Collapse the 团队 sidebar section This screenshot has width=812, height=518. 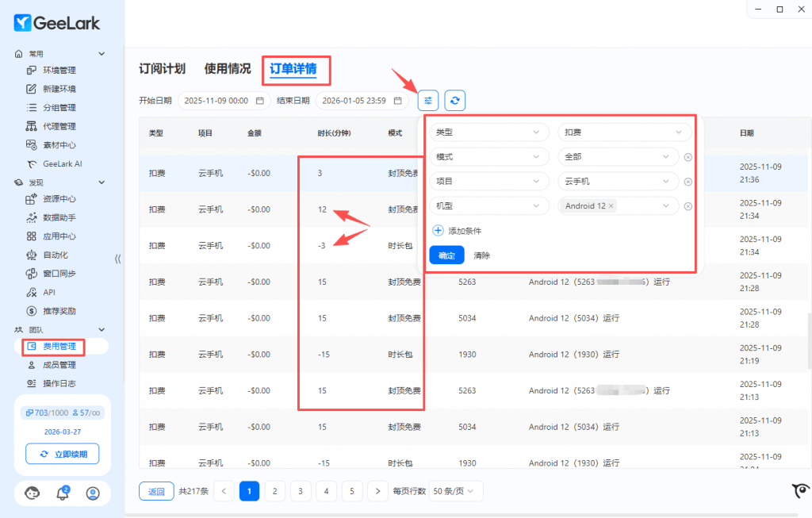pos(101,329)
